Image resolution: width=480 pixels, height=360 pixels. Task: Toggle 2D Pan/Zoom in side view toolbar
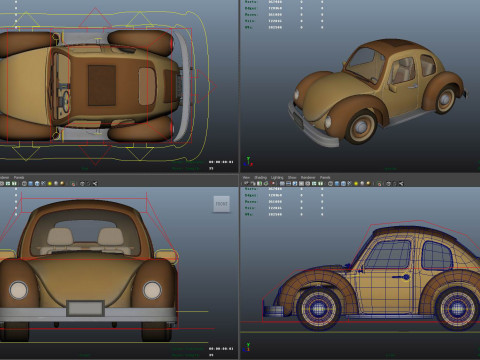pos(272,184)
